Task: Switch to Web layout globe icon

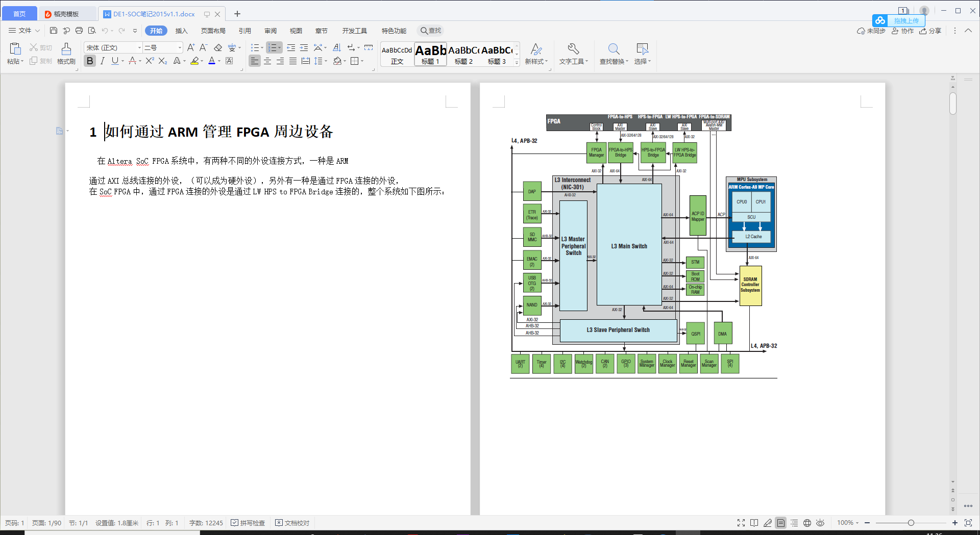Action: (807, 523)
